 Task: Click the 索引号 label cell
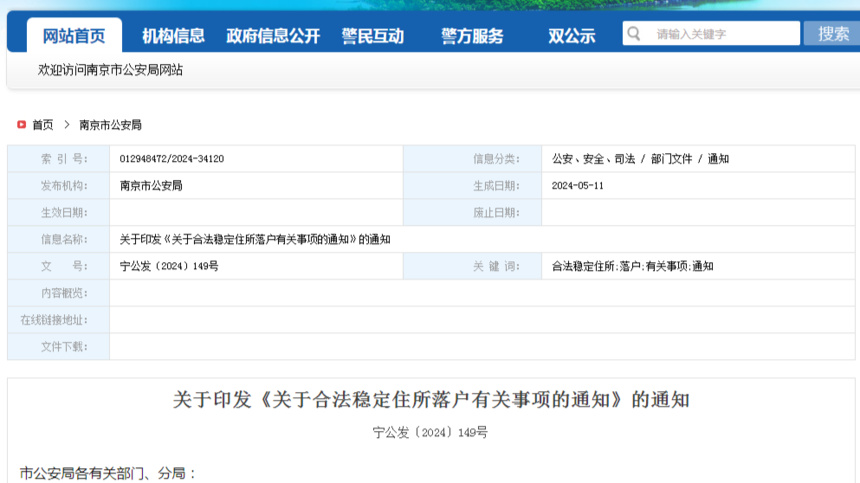point(59,158)
